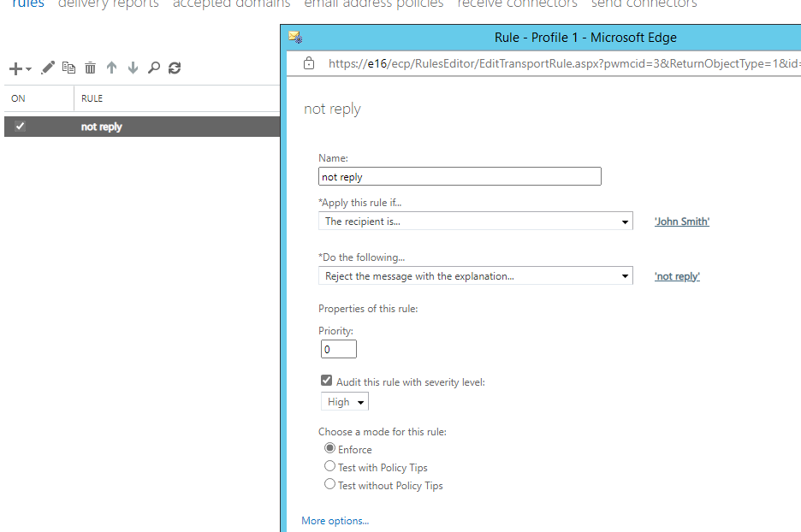Viewport: 801px width, 532px height.
Task: Click the padlock icon in the address bar
Action: [x=309, y=63]
